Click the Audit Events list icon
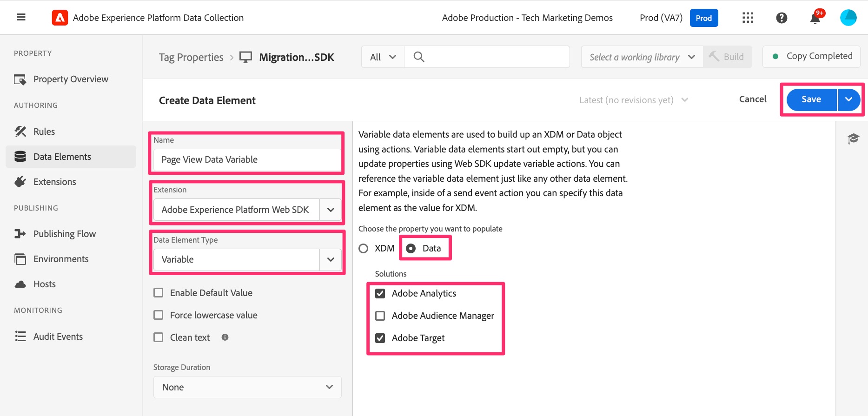This screenshot has width=868, height=416. pos(20,337)
